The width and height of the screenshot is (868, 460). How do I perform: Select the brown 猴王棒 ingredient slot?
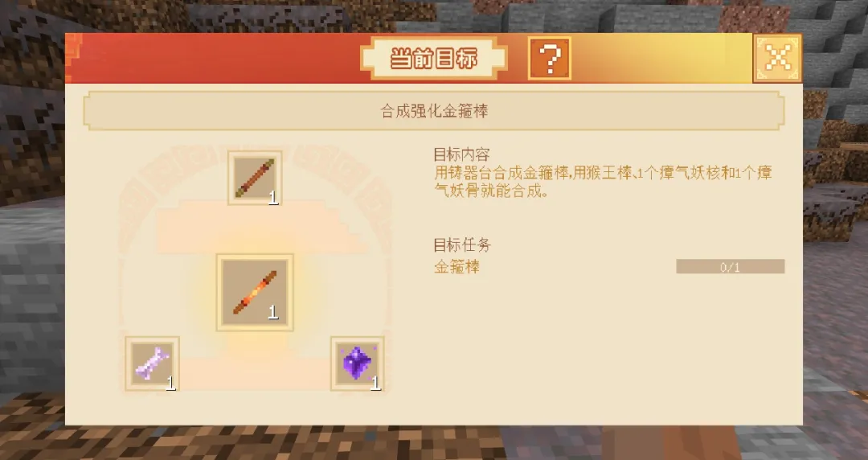[255, 178]
